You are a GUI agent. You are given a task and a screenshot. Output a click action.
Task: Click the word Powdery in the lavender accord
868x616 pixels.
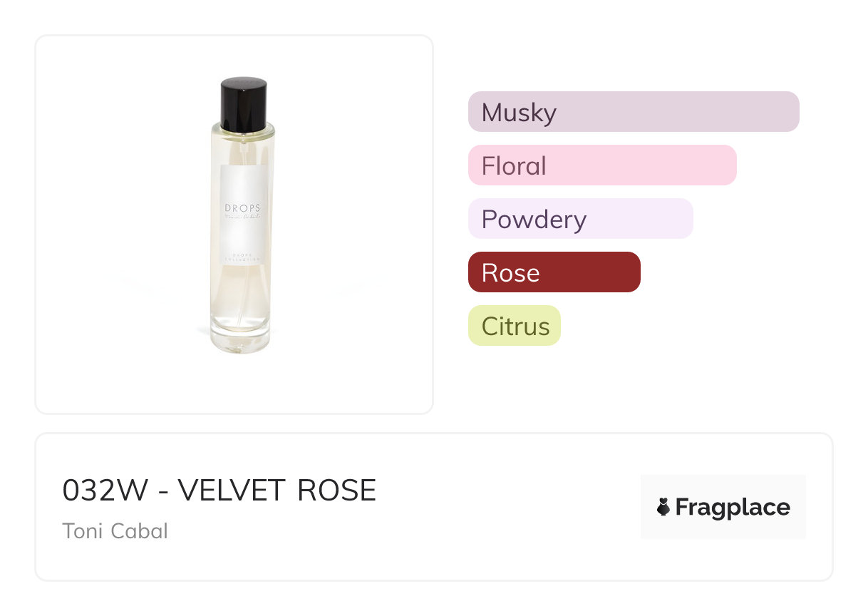tap(534, 220)
